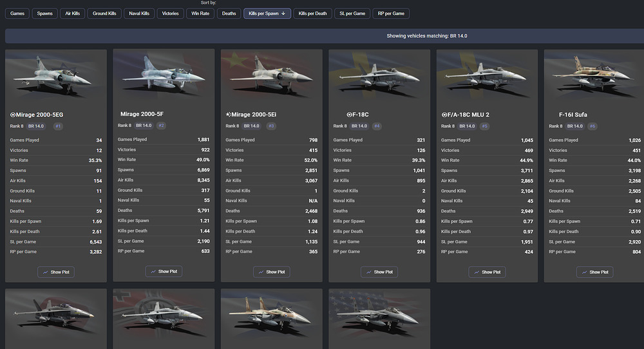Select Kills per Spawn 1.69 value
The image size is (644, 349).
[x=97, y=222]
